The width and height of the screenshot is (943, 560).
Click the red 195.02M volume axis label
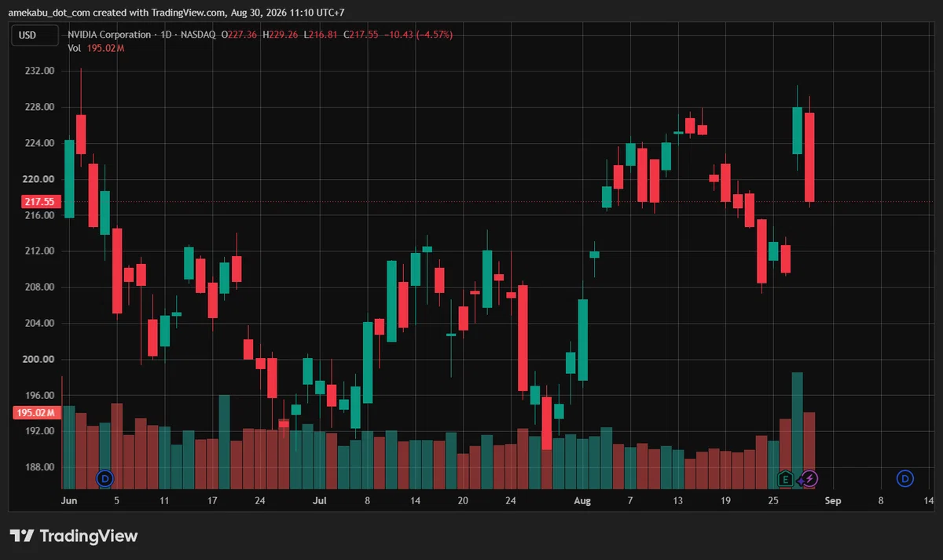pyautogui.click(x=36, y=412)
